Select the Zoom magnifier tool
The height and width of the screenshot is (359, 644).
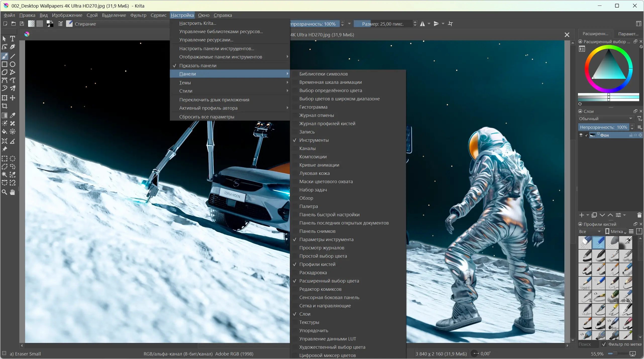coord(5,192)
